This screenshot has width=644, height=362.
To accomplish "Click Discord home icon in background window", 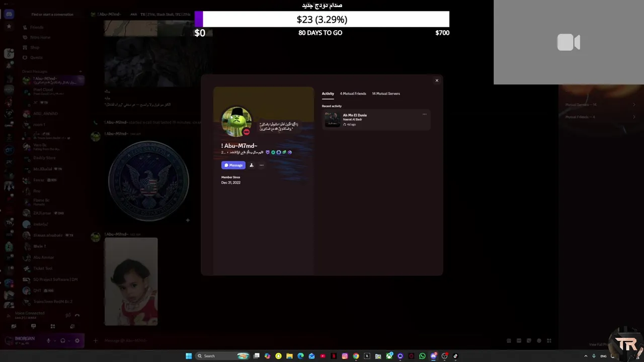I will (x=9, y=14).
